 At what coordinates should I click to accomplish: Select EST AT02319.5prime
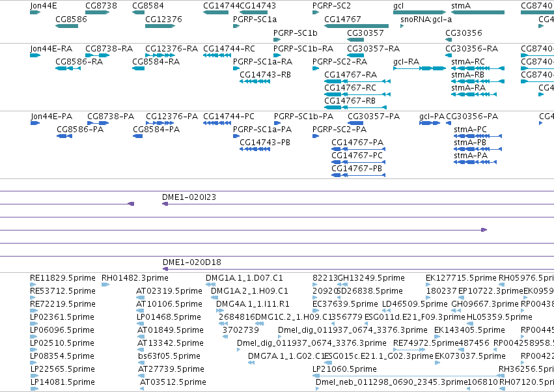pyautogui.click(x=169, y=291)
